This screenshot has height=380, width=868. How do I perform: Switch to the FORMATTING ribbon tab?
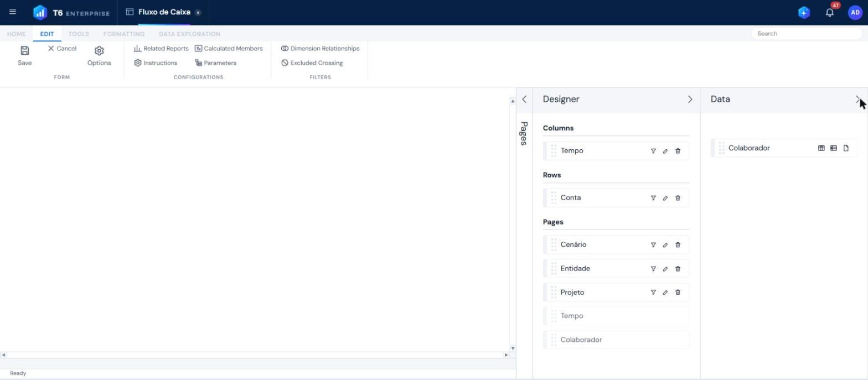[x=124, y=34]
